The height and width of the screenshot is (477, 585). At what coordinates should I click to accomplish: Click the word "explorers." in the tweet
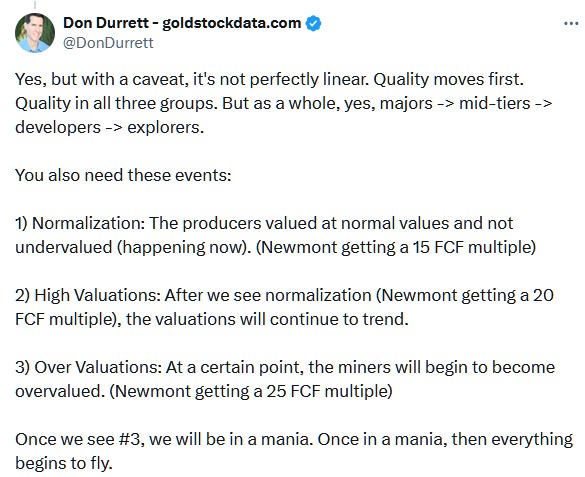[166, 128]
